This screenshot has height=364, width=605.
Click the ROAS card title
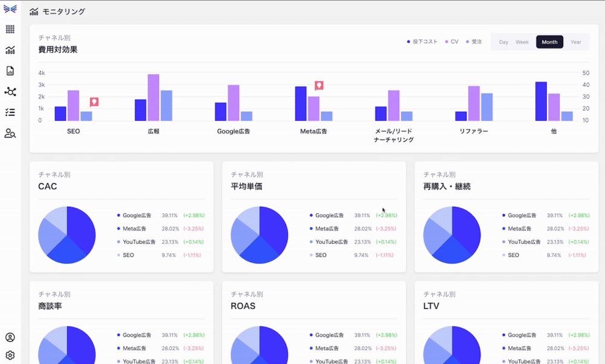tap(243, 306)
